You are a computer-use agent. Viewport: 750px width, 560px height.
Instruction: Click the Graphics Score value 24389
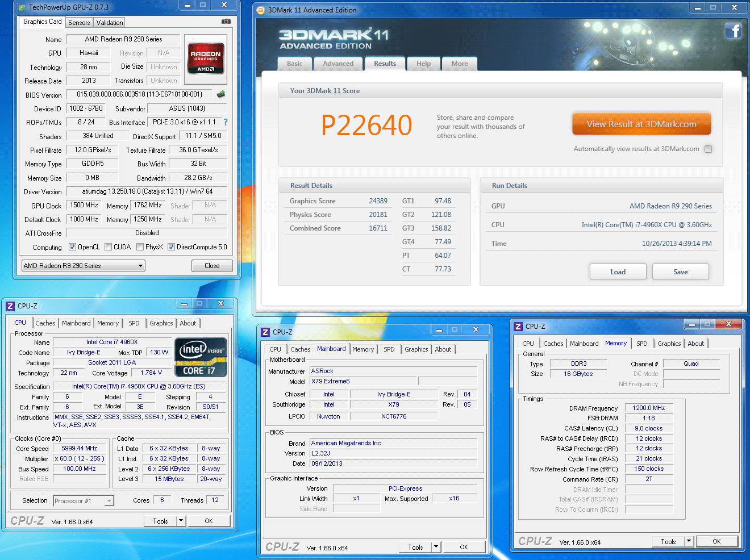[x=378, y=201]
